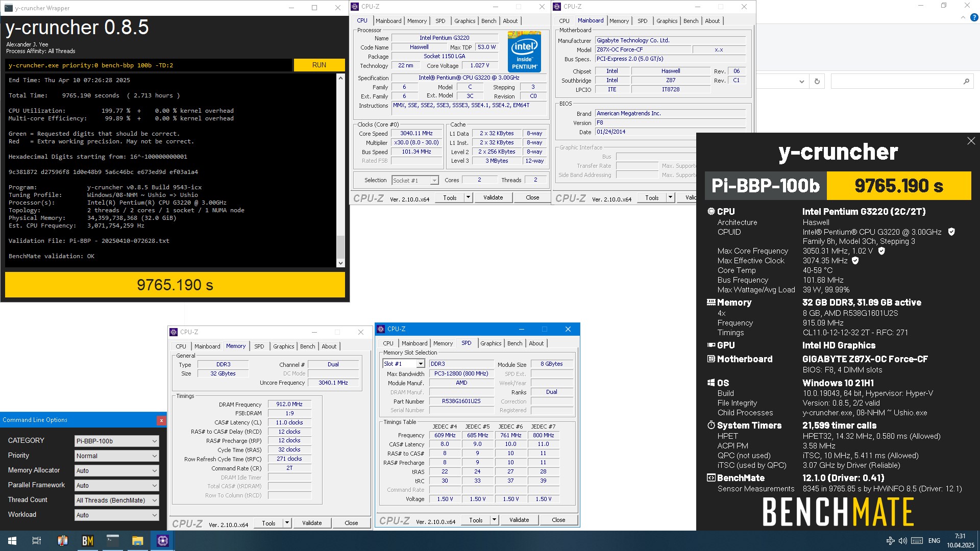The height and width of the screenshot is (551, 980).
Task: Select Mainboard tab in CPU-Z Memory window
Action: tap(207, 346)
